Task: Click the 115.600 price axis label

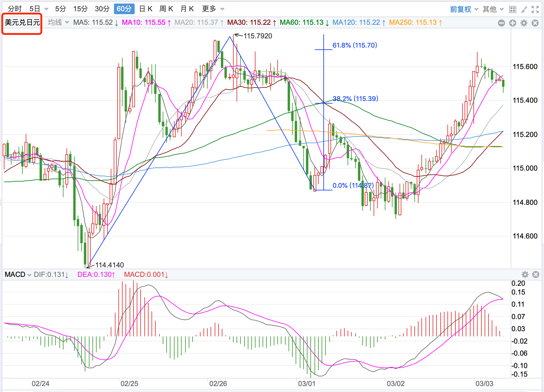Action: click(x=525, y=67)
